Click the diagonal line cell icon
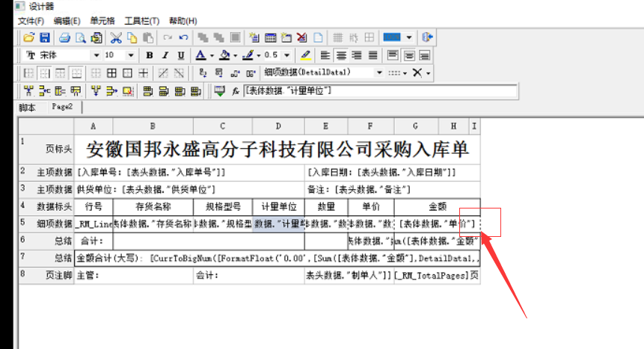The image size is (644, 349). (x=163, y=73)
